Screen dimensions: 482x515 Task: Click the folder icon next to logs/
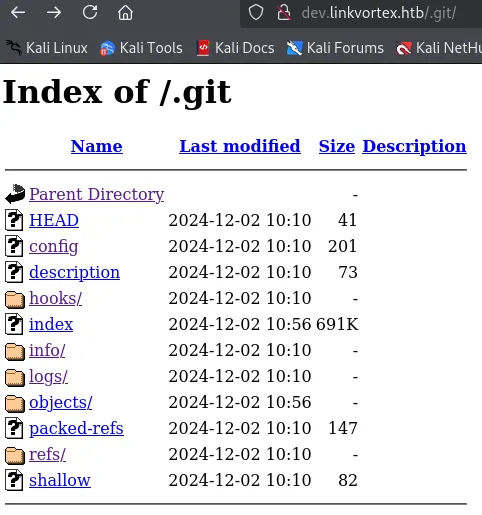coord(15,377)
